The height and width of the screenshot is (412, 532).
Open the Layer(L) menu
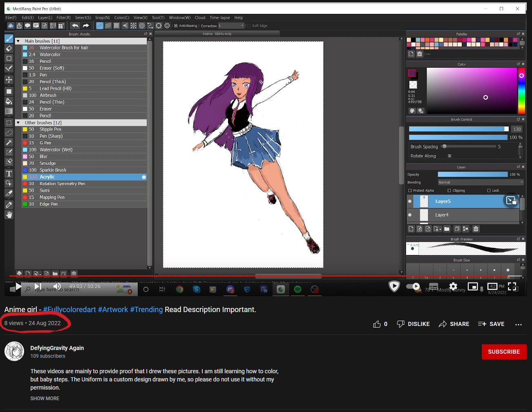[45, 18]
